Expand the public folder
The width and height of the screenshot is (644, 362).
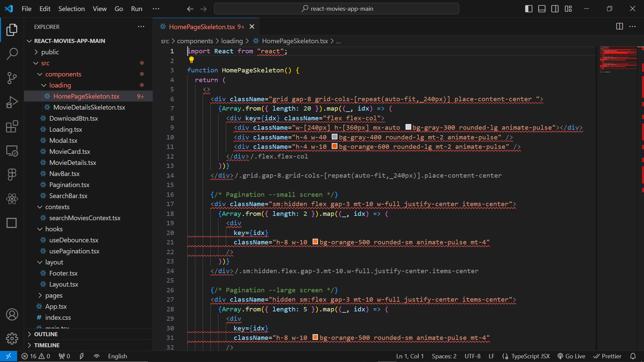(x=50, y=52)
